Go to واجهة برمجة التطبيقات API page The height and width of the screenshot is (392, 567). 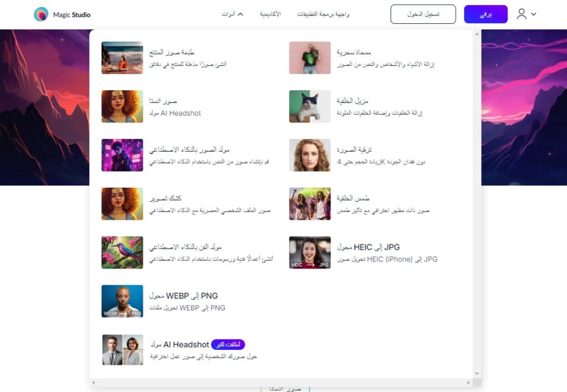click(x=323, y=14)
